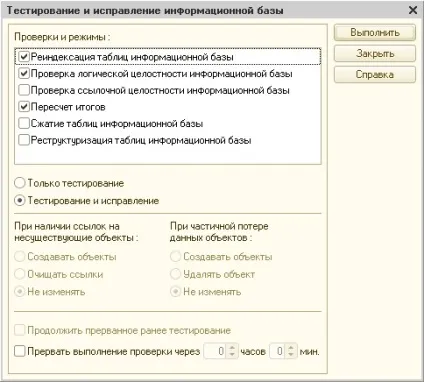Uncheck Пересчет итогов checkbox

[24, 107]
